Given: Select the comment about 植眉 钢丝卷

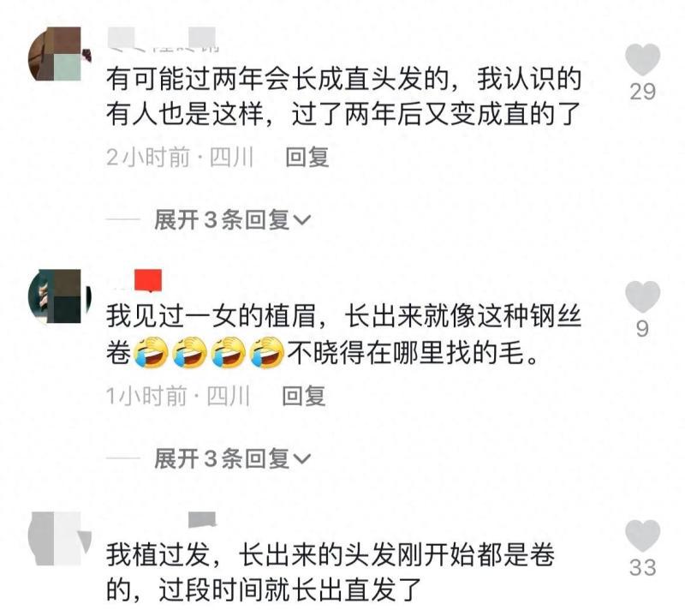Looking at the screenshot, I should [x=344, y=334].
